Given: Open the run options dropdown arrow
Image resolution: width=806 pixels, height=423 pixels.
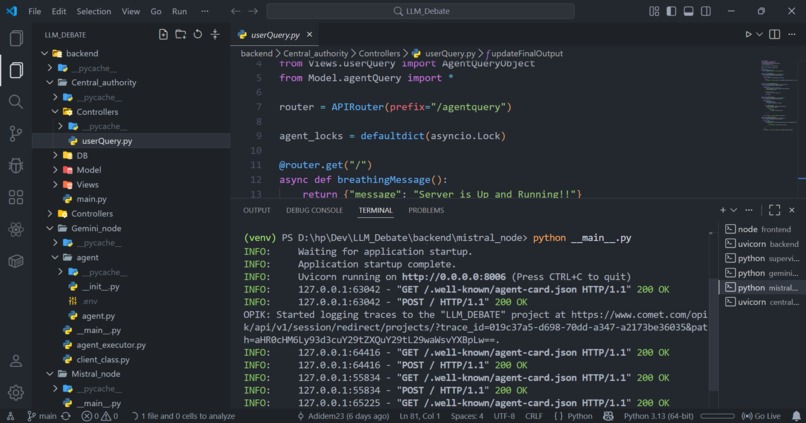Looking at the screenshot, I should (x=759, y=34).
